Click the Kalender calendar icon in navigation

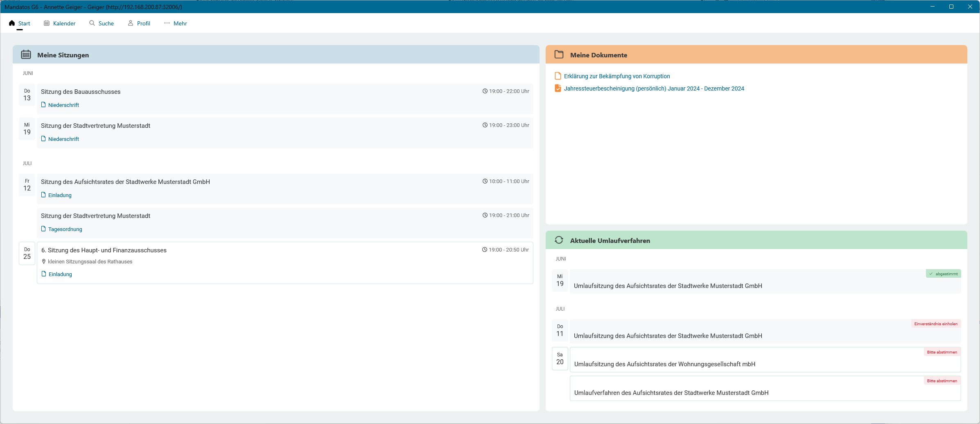pos(47,23)
